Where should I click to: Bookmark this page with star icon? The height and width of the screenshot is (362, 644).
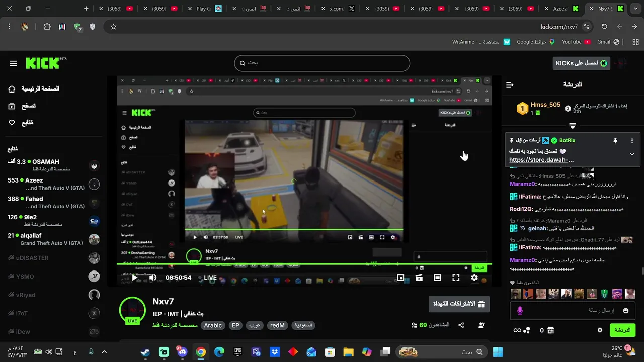pos(113,27)
